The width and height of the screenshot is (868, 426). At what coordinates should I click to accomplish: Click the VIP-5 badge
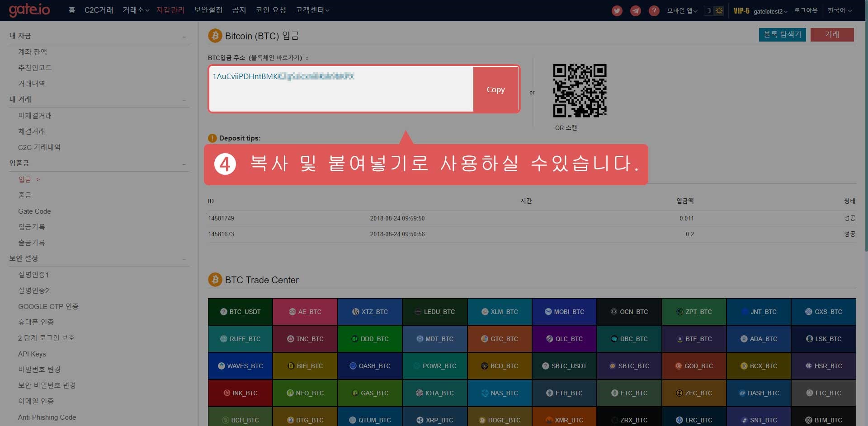tap(741, 11)
